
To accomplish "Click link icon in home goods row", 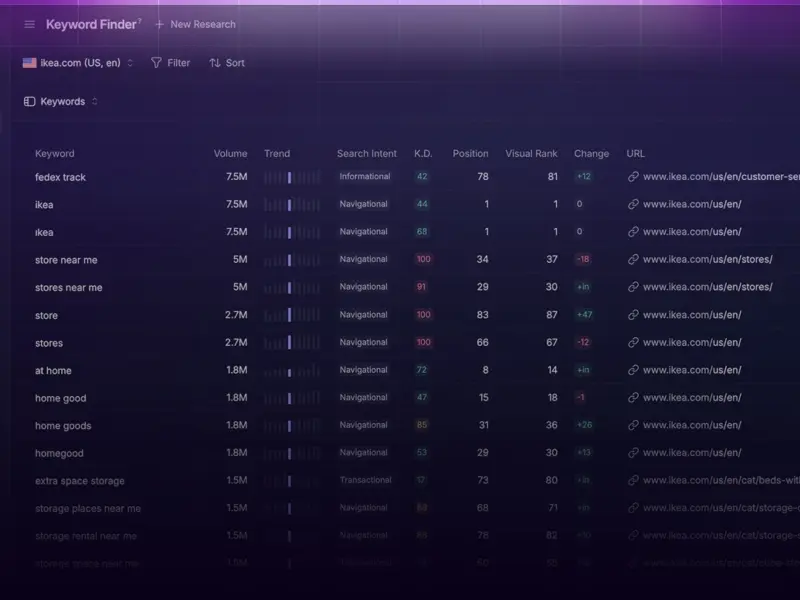I will tap(633, 425).
